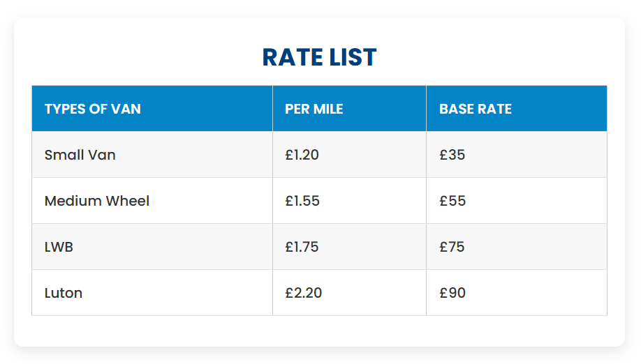Screen dimensions: 641x364
Task: Click the word Small in the first row
Action: click(61, 155)
